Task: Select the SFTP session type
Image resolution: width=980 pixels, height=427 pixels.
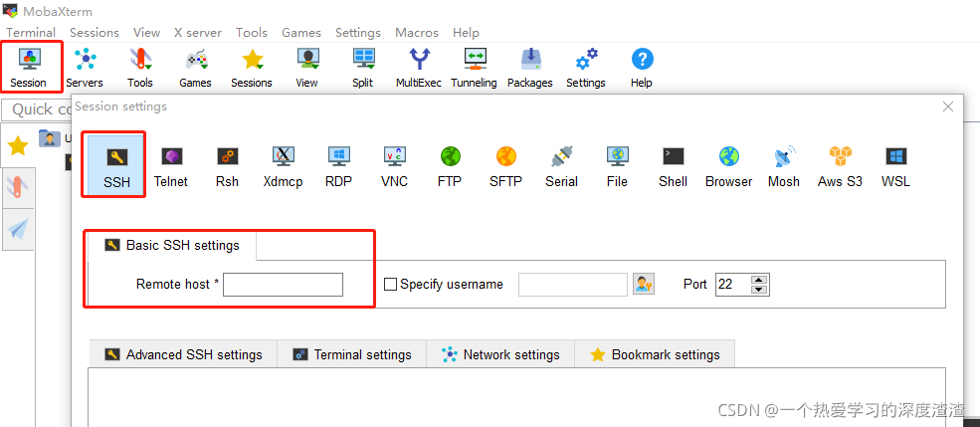Action: (505, 166)
